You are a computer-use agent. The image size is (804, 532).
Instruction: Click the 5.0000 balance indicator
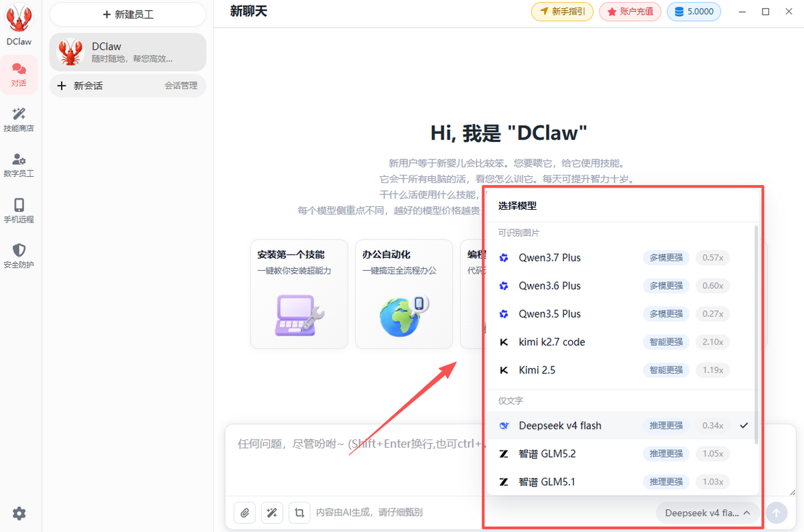[694, 11]
